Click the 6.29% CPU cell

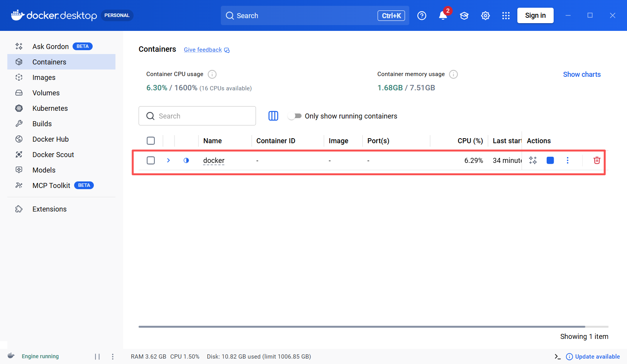[473, 161]
